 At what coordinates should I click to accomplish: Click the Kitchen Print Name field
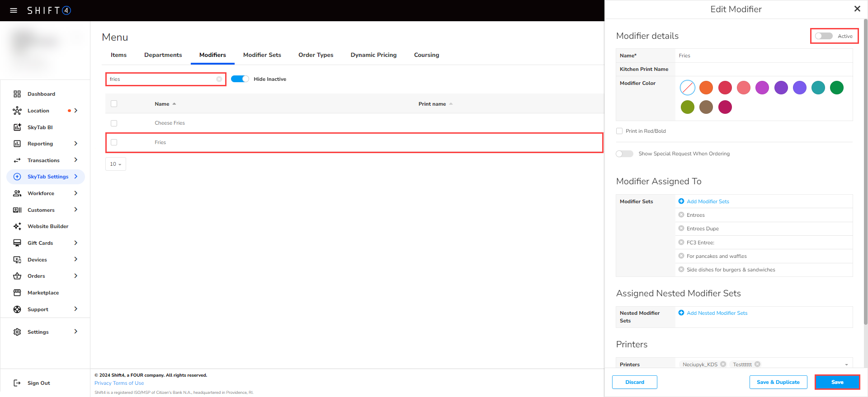pos(763,69)
